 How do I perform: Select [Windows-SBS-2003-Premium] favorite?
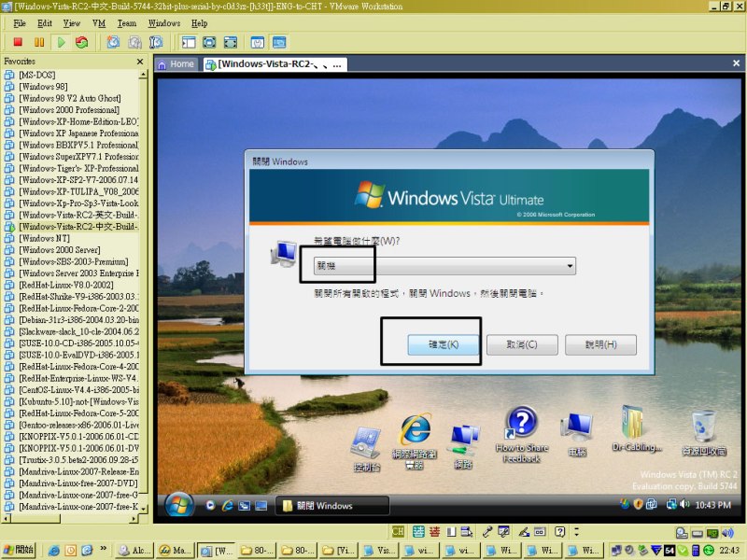74,261
